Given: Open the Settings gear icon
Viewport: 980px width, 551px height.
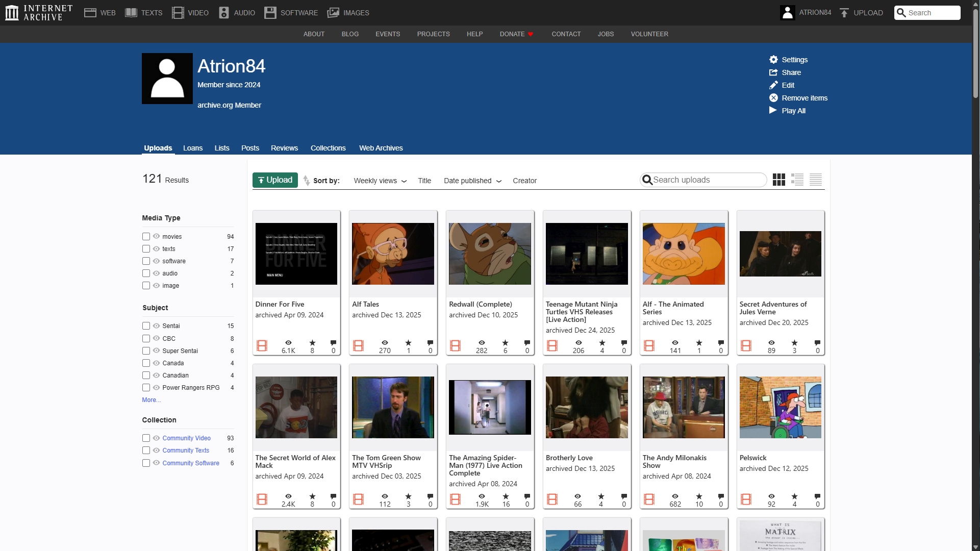Looking at the screenshot, I should 773,60.
